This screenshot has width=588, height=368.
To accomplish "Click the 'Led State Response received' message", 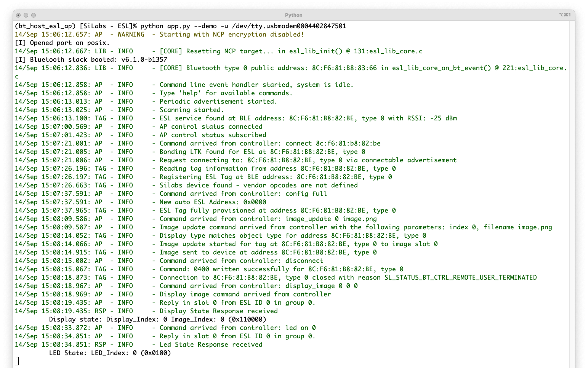I will pyautogui.click(x=211, y=344).
